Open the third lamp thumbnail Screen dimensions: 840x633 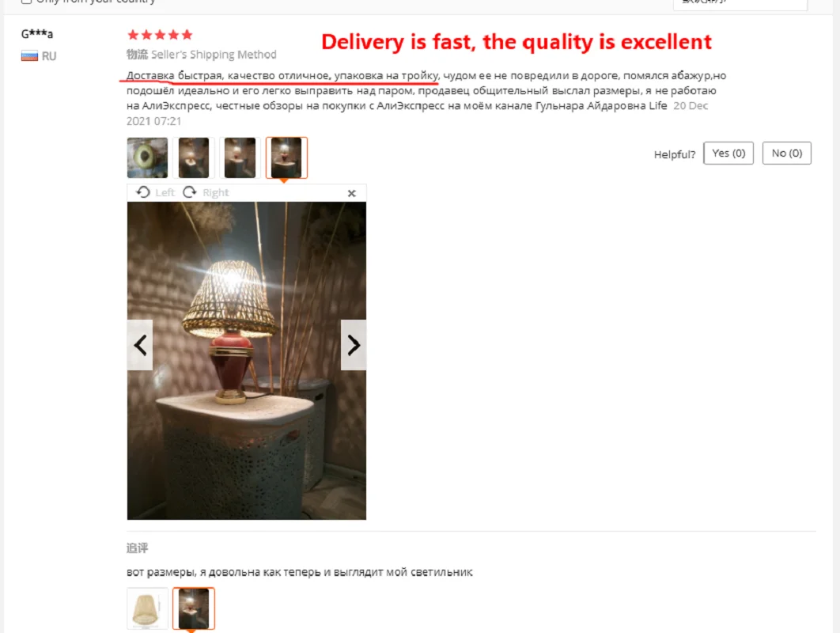240,157
